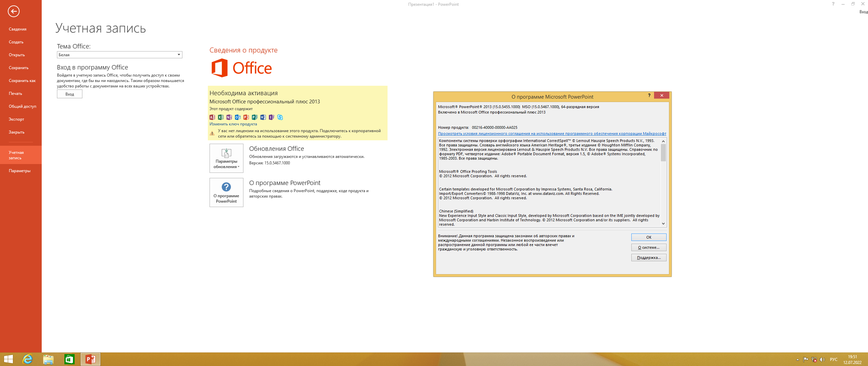The height and width of the screenshot is (366, 868).
Task: Click OK in the About dialog
Action: point(649,237)
